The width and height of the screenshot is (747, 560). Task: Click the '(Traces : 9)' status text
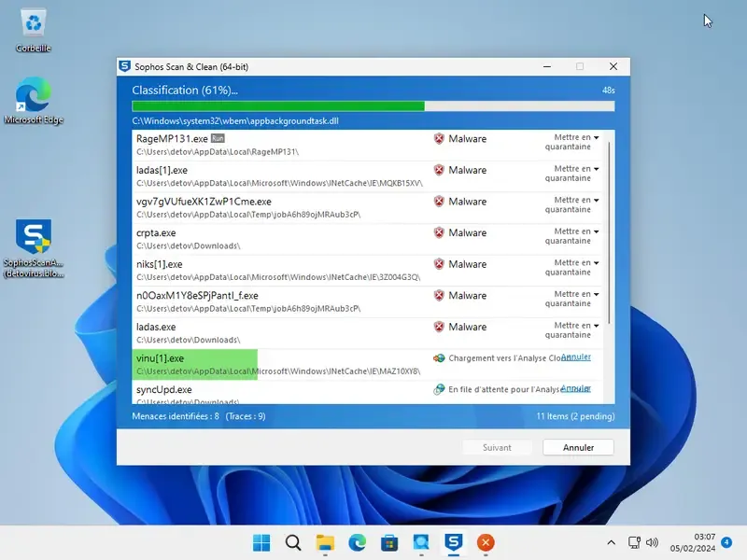pos(246,416)
